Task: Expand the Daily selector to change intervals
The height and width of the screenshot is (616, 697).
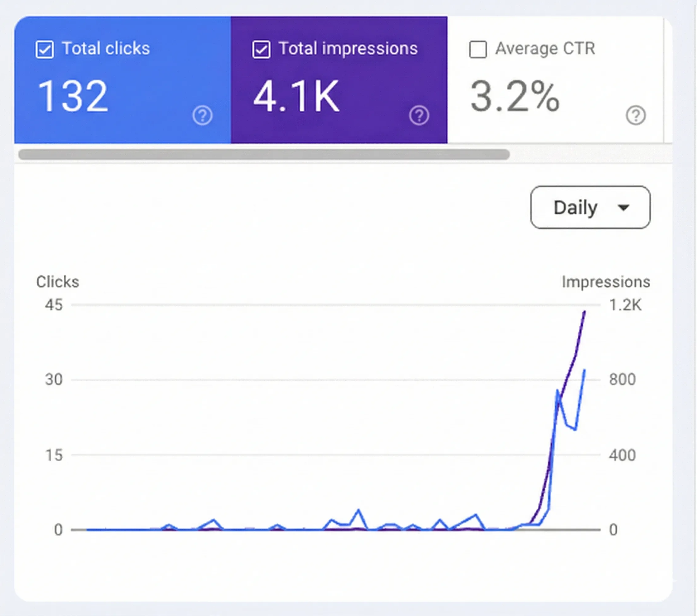Action: 590,207
